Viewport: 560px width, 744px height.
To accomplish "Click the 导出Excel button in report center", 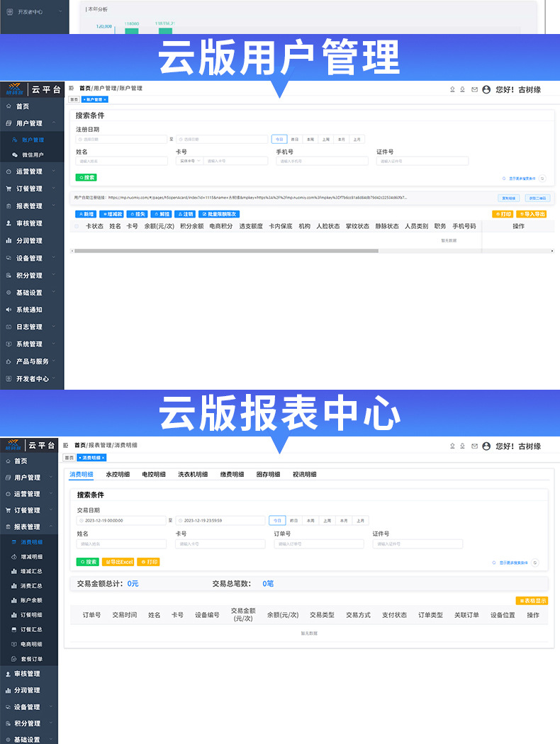I will pyautogui.click(x=118, y=562).
